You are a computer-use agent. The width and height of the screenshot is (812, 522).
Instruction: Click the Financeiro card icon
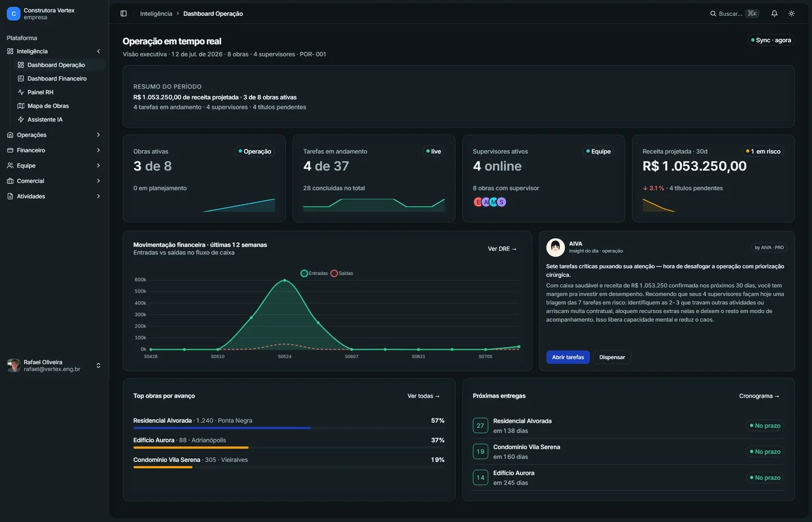[10, 150]
